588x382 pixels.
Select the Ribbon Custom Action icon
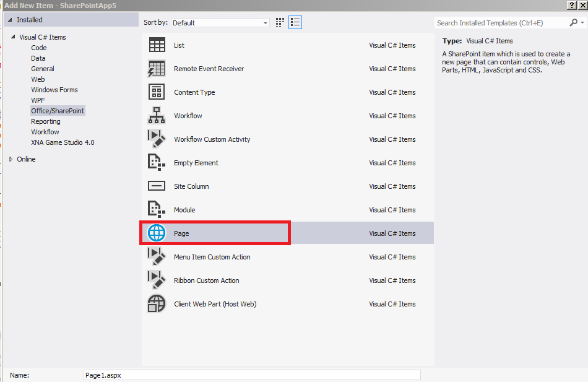pos(157,280)
